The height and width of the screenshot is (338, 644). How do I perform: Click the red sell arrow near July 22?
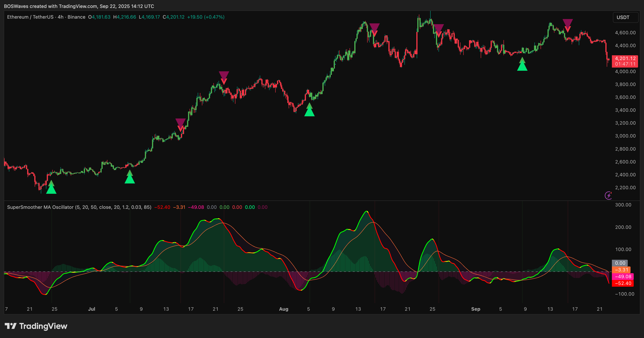click(224, 78)
